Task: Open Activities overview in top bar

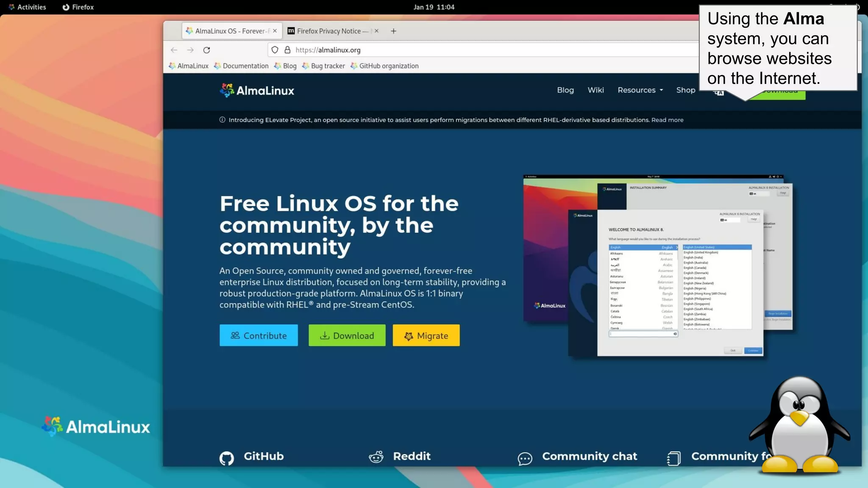Action: (x=27, y=7)
